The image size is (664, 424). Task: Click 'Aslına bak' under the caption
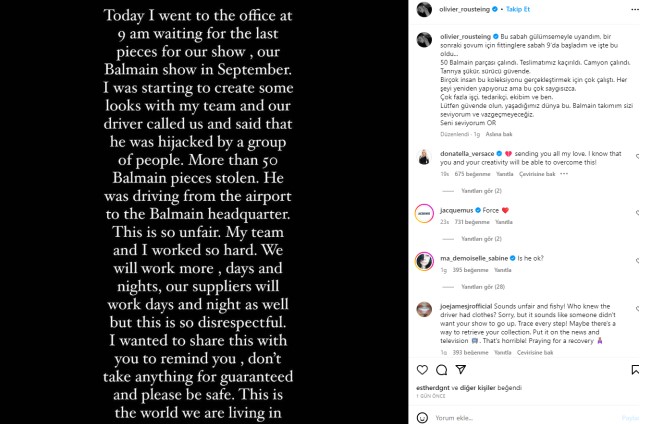coord(497,132)
